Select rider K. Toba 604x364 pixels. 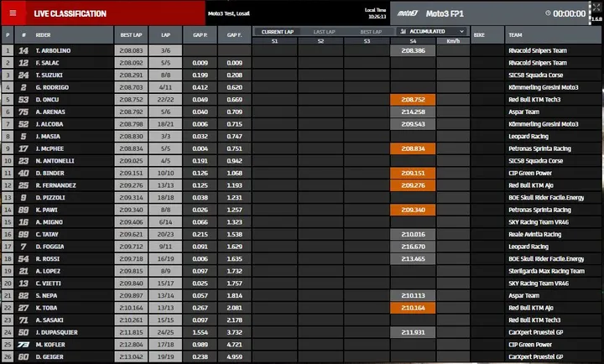point(46,308)
